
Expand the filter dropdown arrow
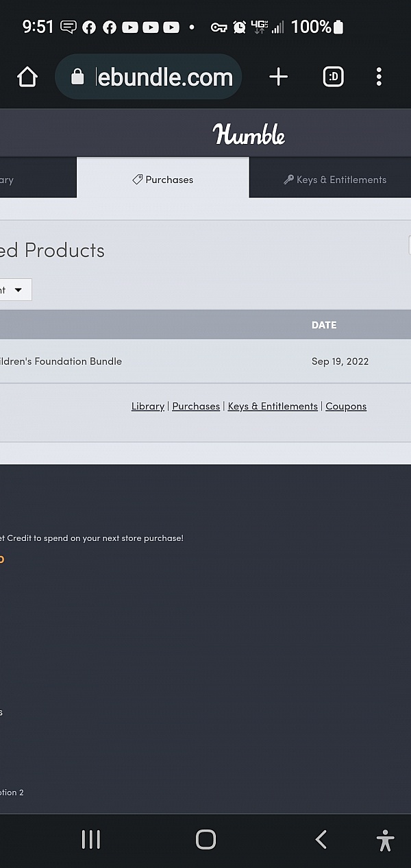[x=18, y=290]
